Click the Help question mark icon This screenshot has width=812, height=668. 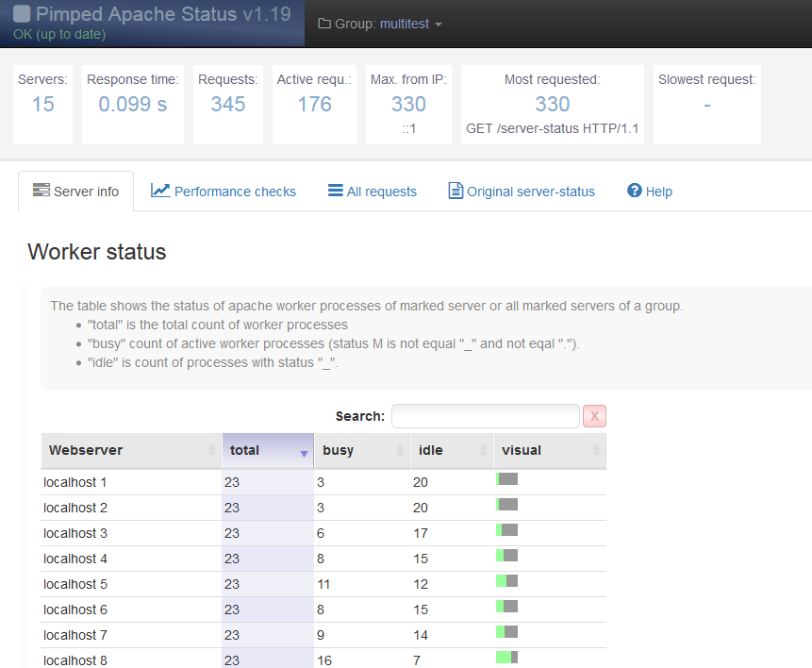(x=635, y=191)
